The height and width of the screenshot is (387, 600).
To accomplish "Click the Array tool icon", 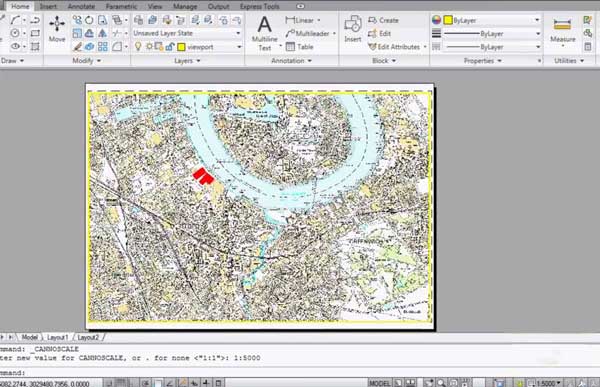I will 103,47.
